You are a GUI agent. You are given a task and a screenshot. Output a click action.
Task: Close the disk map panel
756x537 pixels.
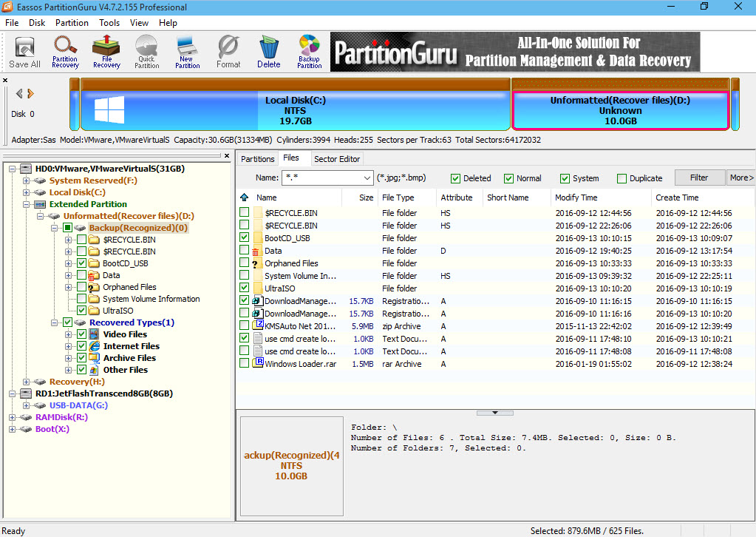5,80
